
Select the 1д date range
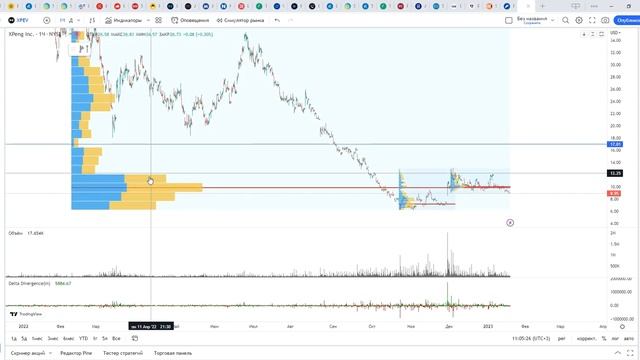point(14,338)
